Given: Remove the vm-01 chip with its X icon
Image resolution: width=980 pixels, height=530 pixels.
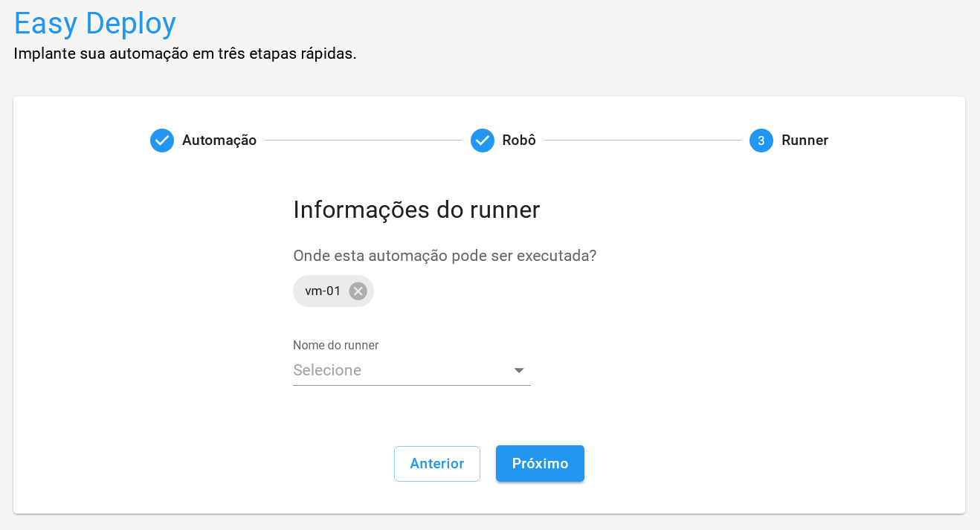Looking at the screenshot, I should coord(358,291).
